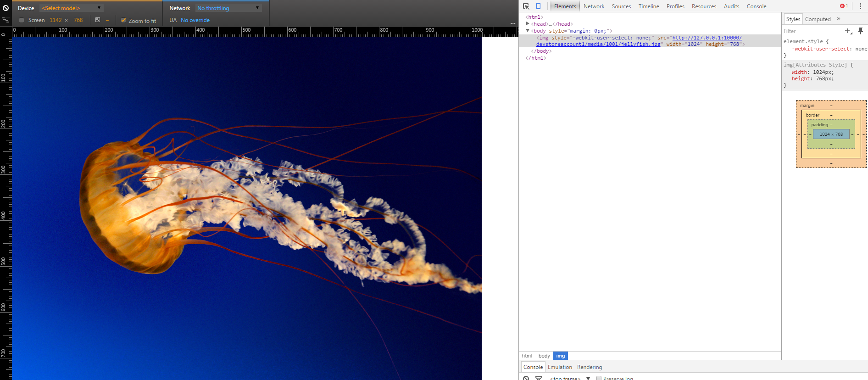This screenshot has width=868, height=380.
Task: Click the red error count indicator
Action: coord(844,6)
